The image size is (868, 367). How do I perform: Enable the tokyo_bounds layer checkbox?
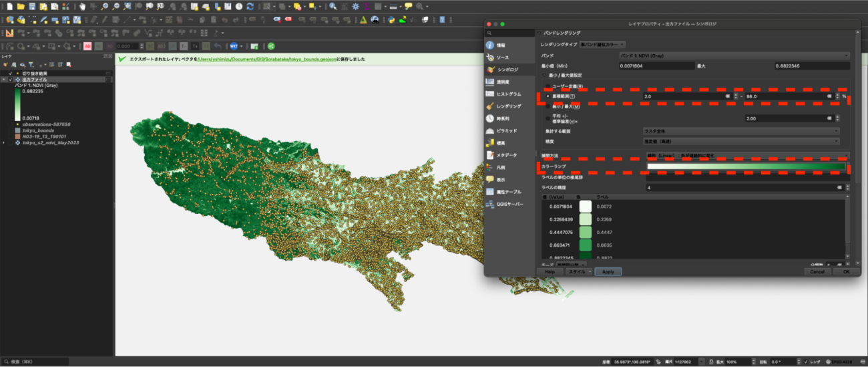[x=10, y=130]
